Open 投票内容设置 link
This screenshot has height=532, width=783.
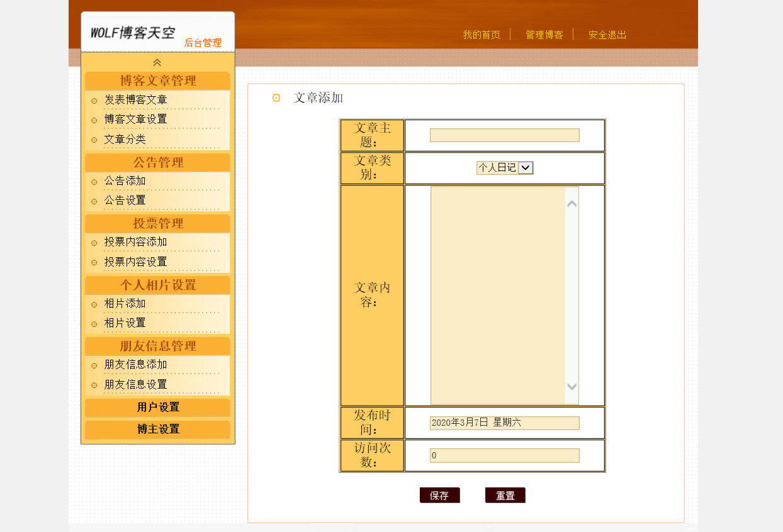tap(136, 262)
